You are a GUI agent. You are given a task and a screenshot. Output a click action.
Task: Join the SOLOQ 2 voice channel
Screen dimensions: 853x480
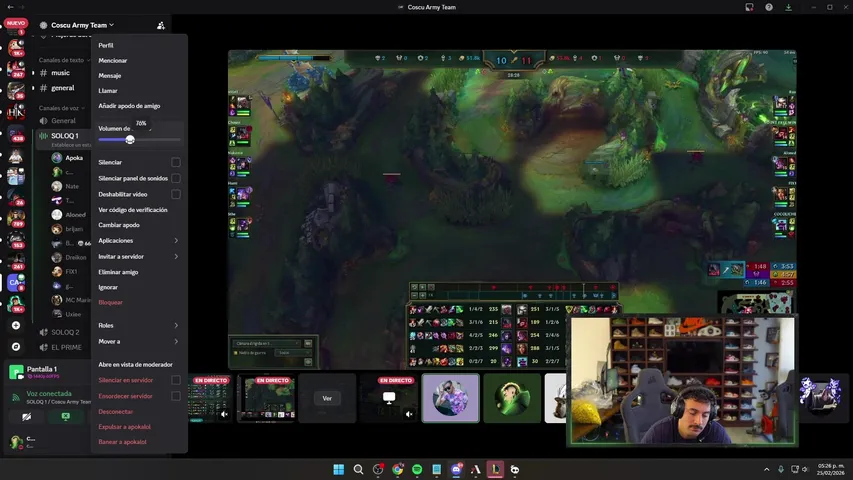[x=65, y=332]
